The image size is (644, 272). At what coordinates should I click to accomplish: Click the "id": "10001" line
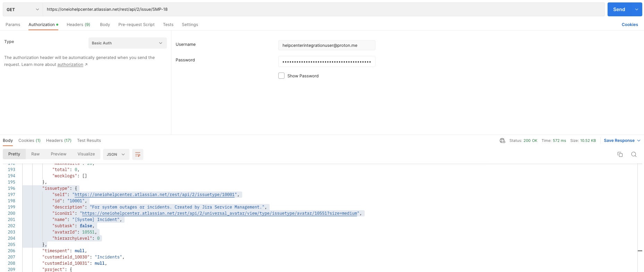pyautogui.click(x=69, y=201)
